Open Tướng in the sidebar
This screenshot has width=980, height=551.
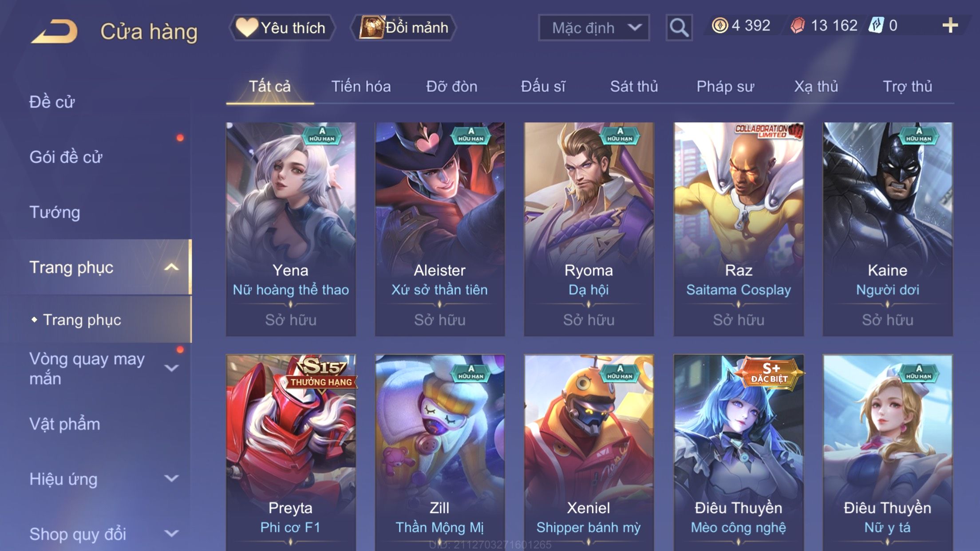55,212
